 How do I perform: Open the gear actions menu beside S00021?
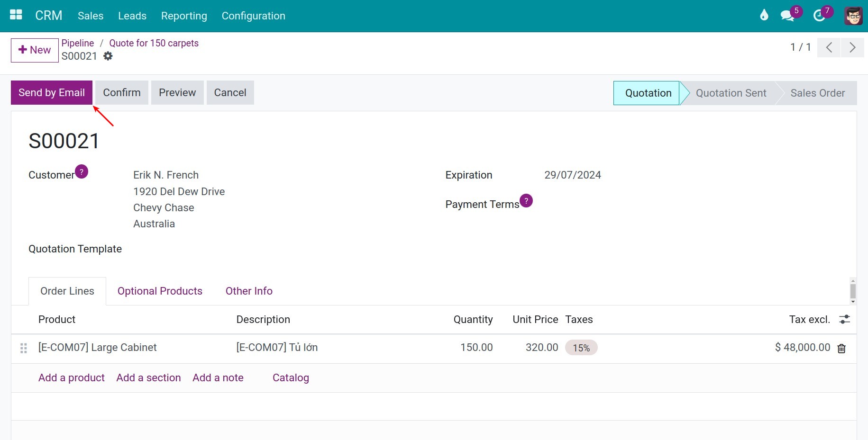(108, 56)
